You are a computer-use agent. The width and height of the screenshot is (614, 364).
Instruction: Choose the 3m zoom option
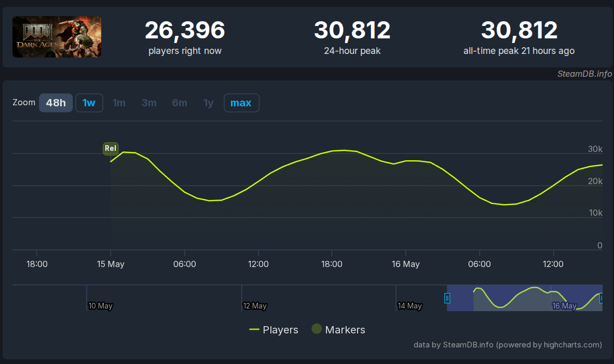point(149,103)
